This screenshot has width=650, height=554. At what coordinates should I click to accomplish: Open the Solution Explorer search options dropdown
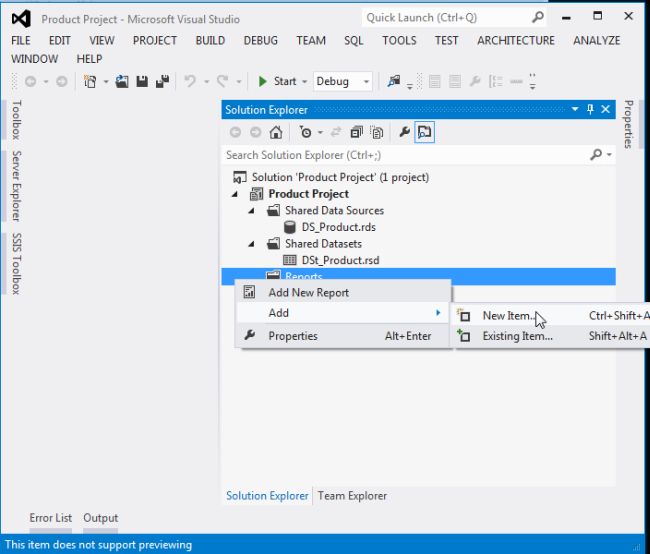click(x=609, y=155)
